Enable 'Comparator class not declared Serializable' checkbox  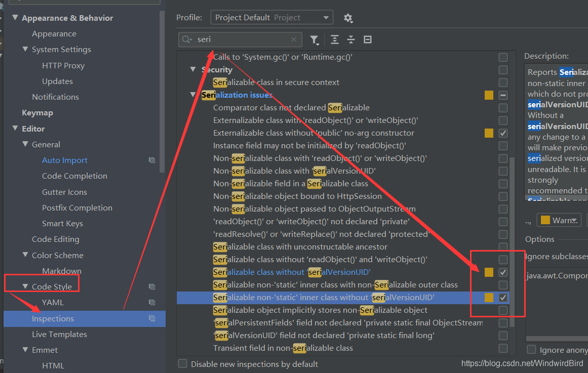coord(503,108)
